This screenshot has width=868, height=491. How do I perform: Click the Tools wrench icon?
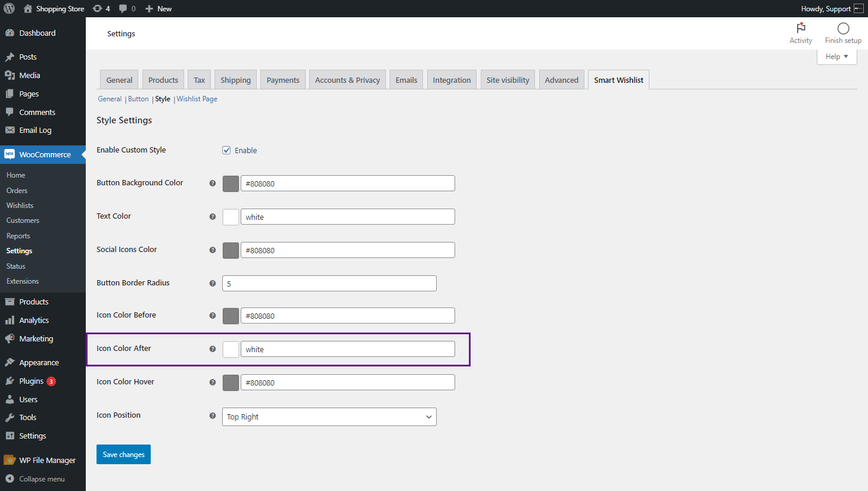click(10, 417)
